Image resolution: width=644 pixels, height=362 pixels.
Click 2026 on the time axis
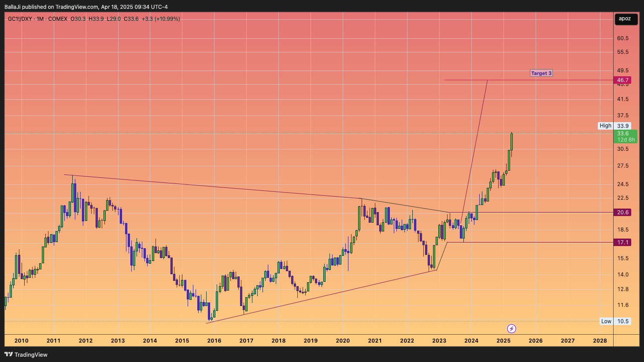coord(536,341)
